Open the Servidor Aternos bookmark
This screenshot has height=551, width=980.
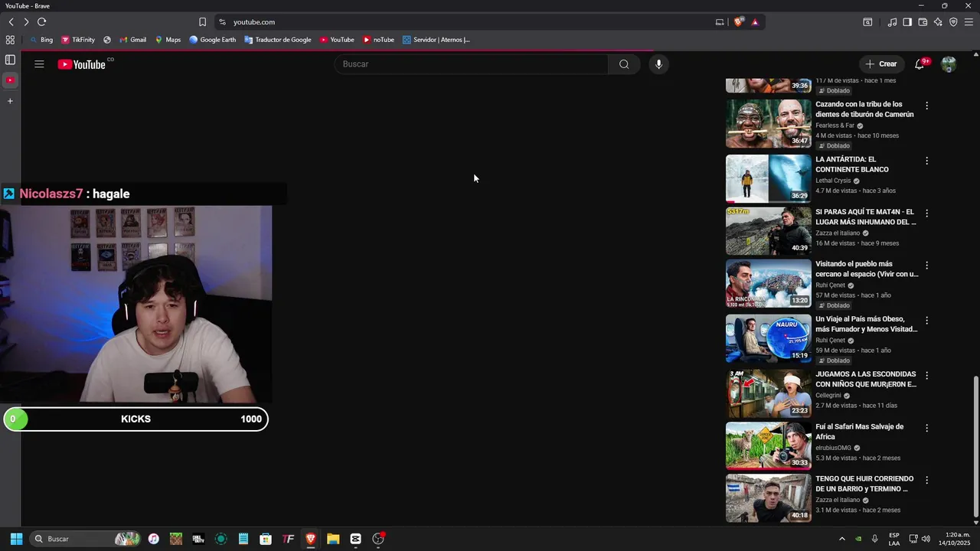pyautogui.click(x=436, y=40)
